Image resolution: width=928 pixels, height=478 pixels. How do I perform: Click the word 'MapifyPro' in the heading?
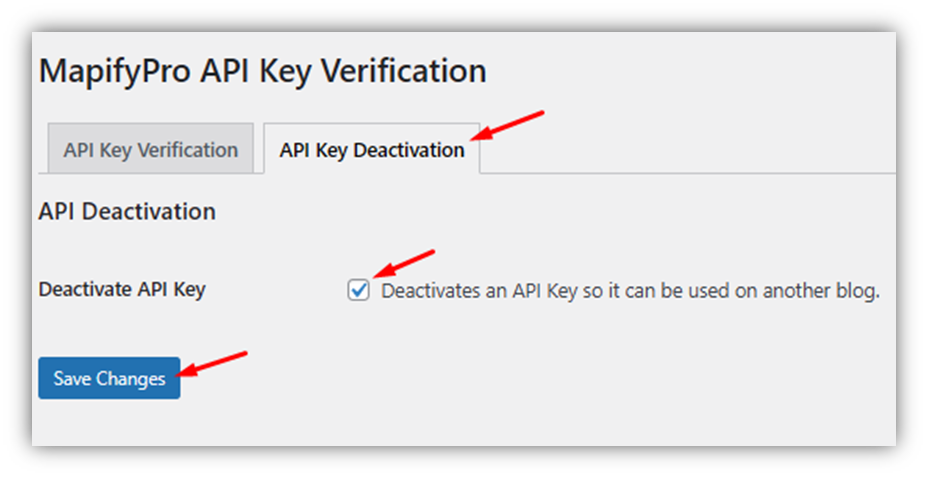(x=115, y=72)
